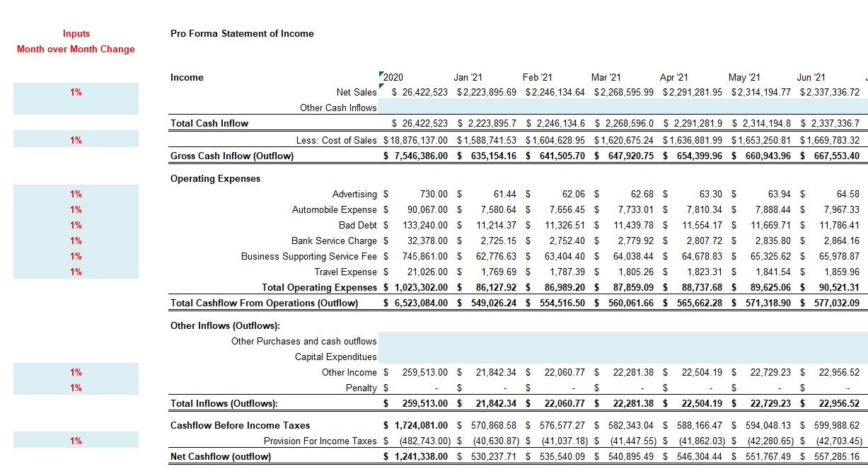Click the Penalty 1% growth rate
The height and width of the screenshot is (469, 868).
(76, 388)
